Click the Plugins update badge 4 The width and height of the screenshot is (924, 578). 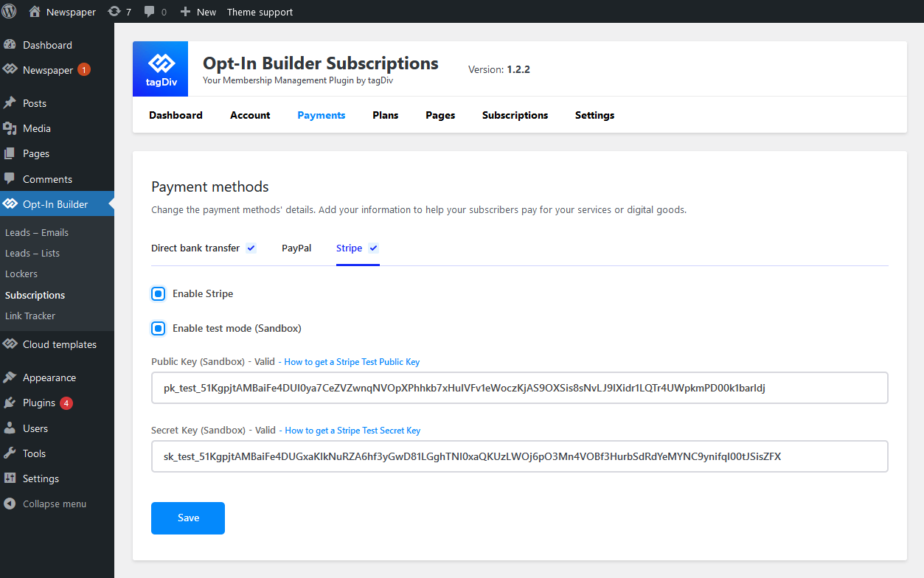coord(66,403)
